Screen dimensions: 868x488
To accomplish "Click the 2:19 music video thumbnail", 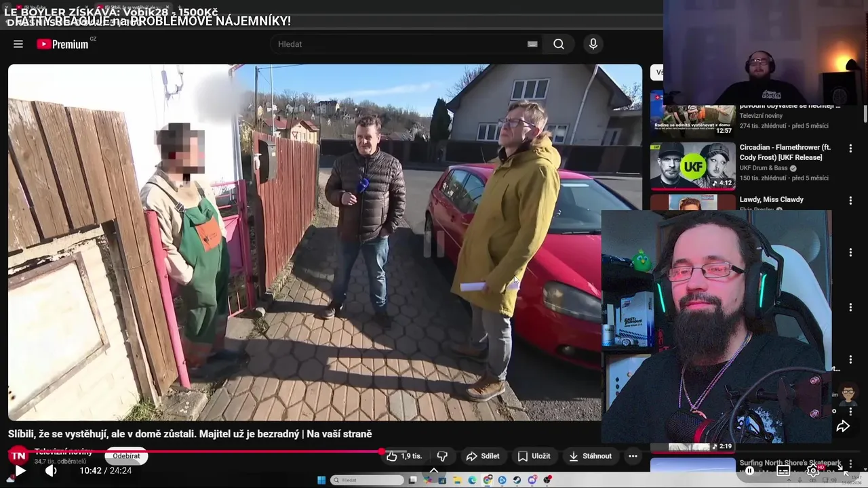I will coord(692,447).
